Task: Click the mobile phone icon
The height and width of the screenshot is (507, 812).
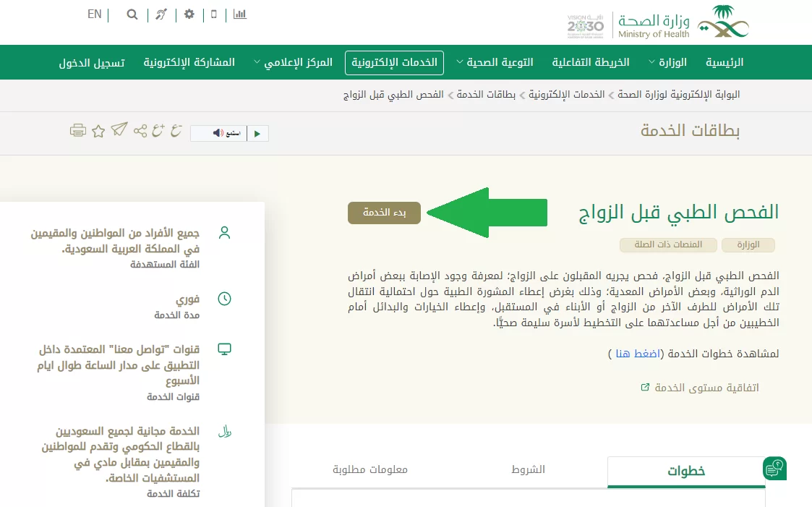Action: [x=214, y=14]
